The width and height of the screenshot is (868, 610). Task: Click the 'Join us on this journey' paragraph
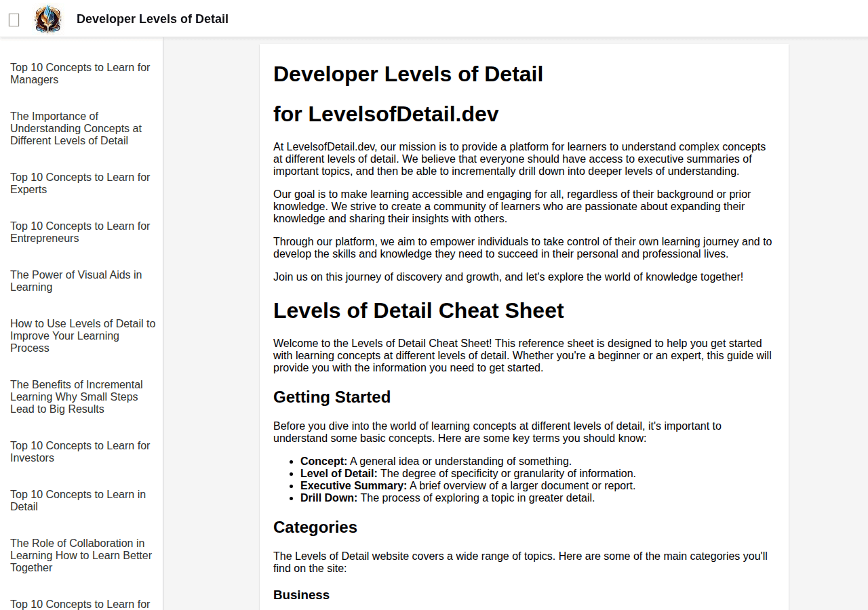click(x=508, y=277)
